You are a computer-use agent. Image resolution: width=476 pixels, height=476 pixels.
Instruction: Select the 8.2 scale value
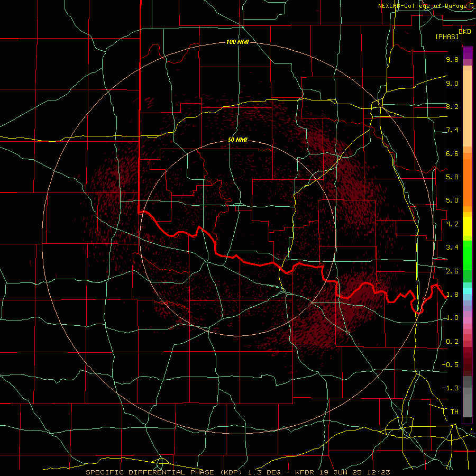point(452,106)
